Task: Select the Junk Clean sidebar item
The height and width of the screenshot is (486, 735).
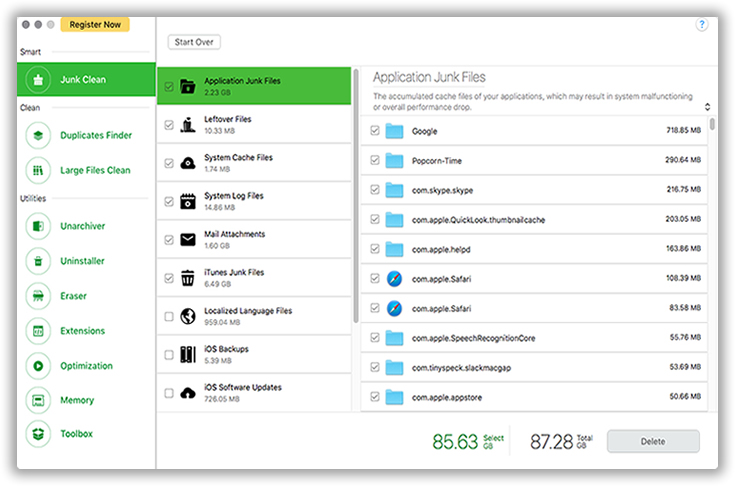Action: click(x=86, y=80)
